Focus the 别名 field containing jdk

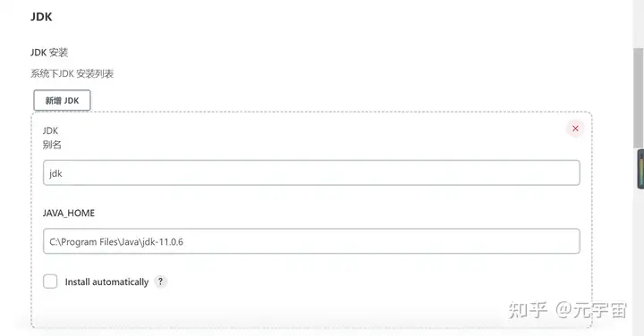pos(311,172)
